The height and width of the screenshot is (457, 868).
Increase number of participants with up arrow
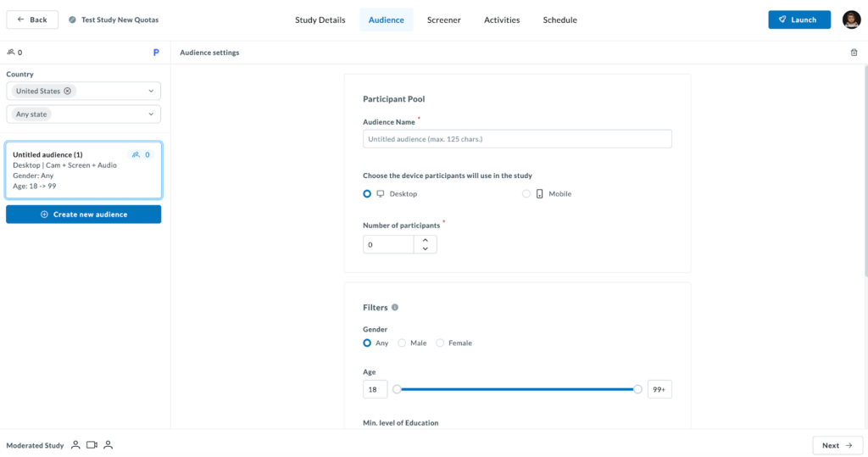point(425,240)
